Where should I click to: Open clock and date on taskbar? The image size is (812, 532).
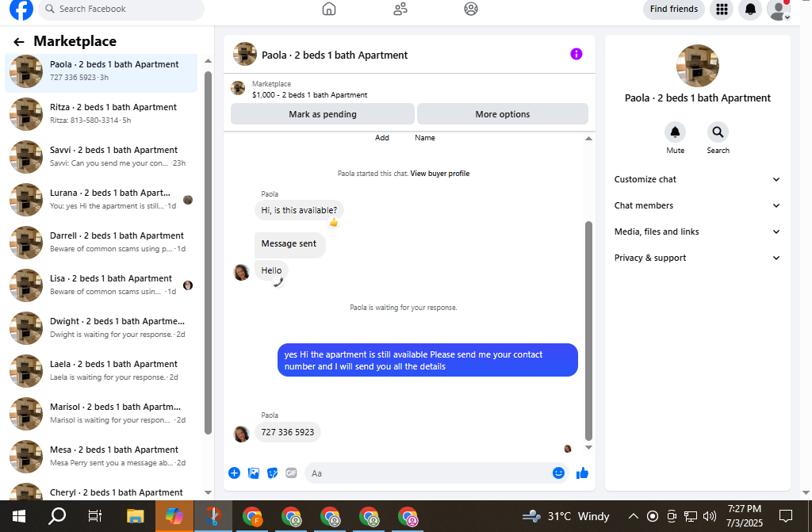(x=744, y=516)
